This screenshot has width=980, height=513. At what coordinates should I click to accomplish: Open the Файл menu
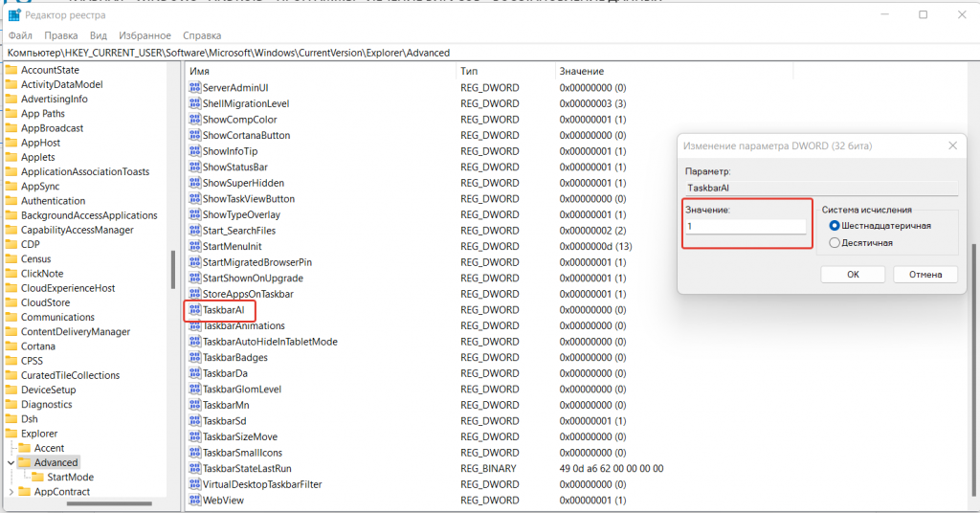pos(20,35)
